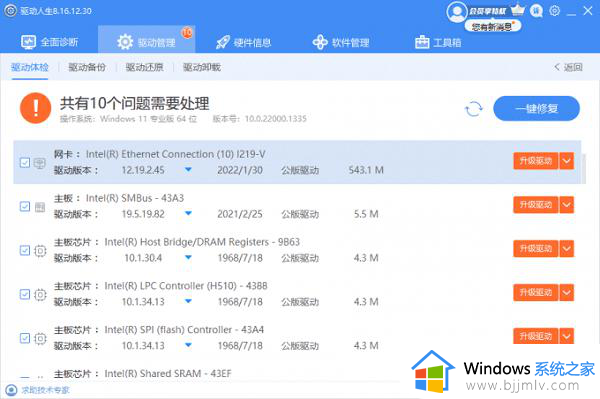Expand version dropdown for LPC Controller driver
The height and width of the screenshot is (399, 600).
point(188,301)
